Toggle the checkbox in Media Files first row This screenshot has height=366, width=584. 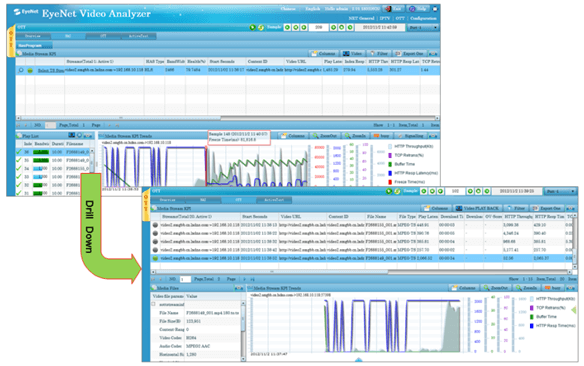pos(153,304)
